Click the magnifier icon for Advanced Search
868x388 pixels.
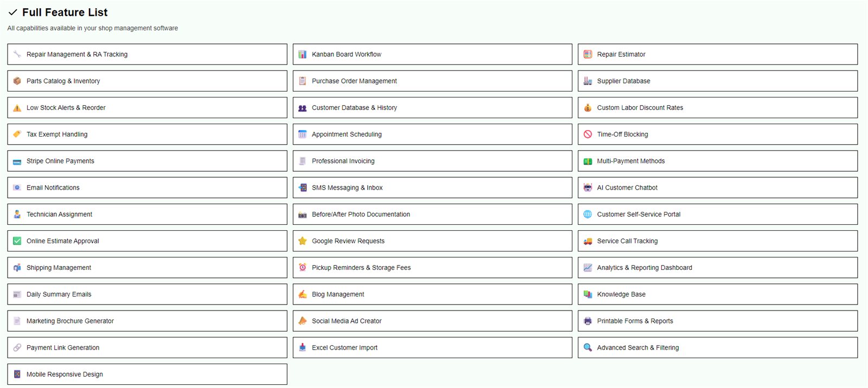pyautogui.click(x=588, y=347)
